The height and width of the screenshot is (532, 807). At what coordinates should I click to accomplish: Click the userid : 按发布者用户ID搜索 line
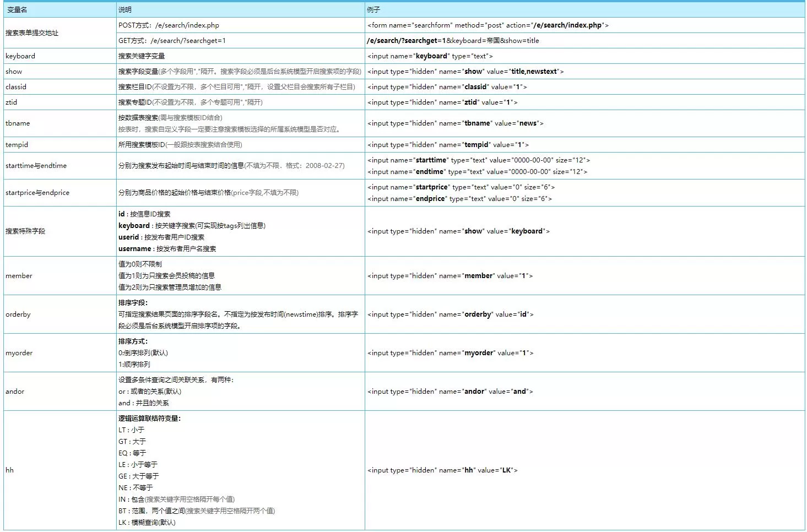coord(161,237)
